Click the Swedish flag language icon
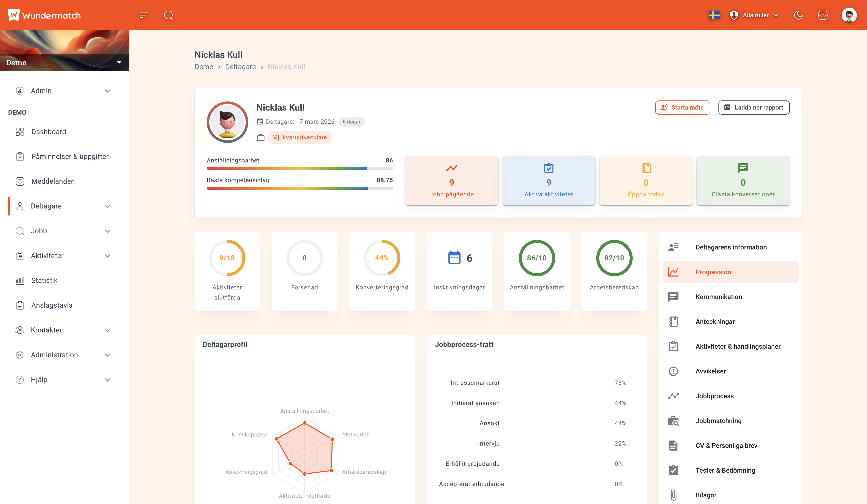 coord(714,15)
